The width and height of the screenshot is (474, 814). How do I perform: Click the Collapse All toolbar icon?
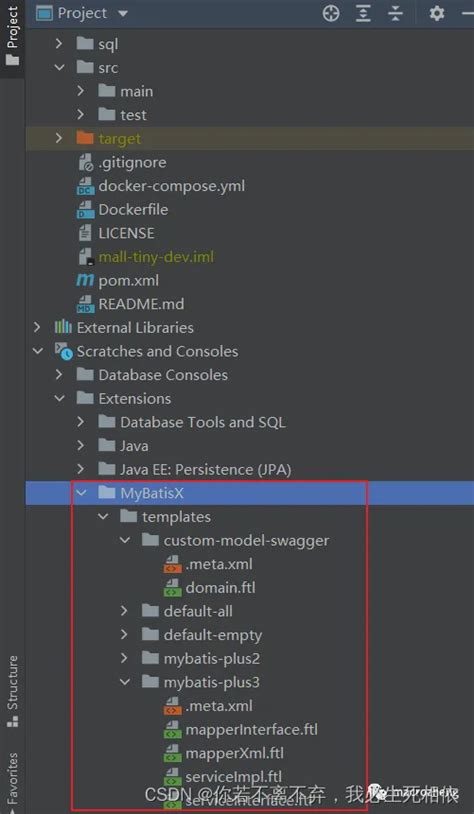(396, 13)
